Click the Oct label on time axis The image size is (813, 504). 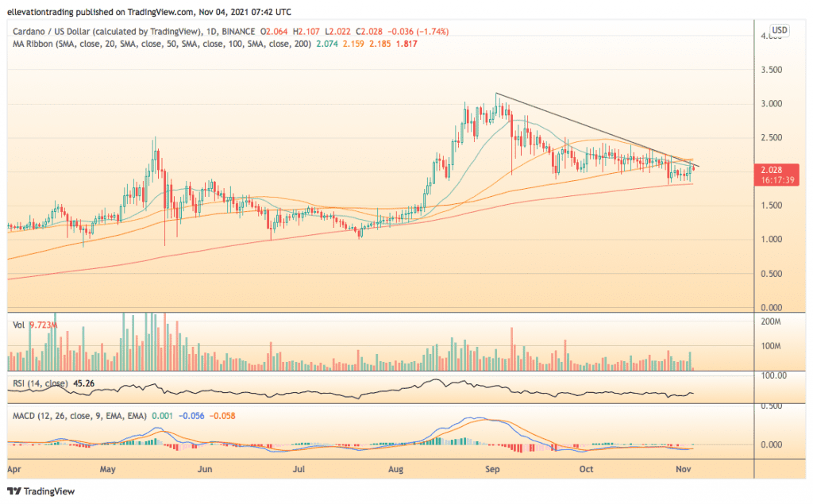[586, 469]
